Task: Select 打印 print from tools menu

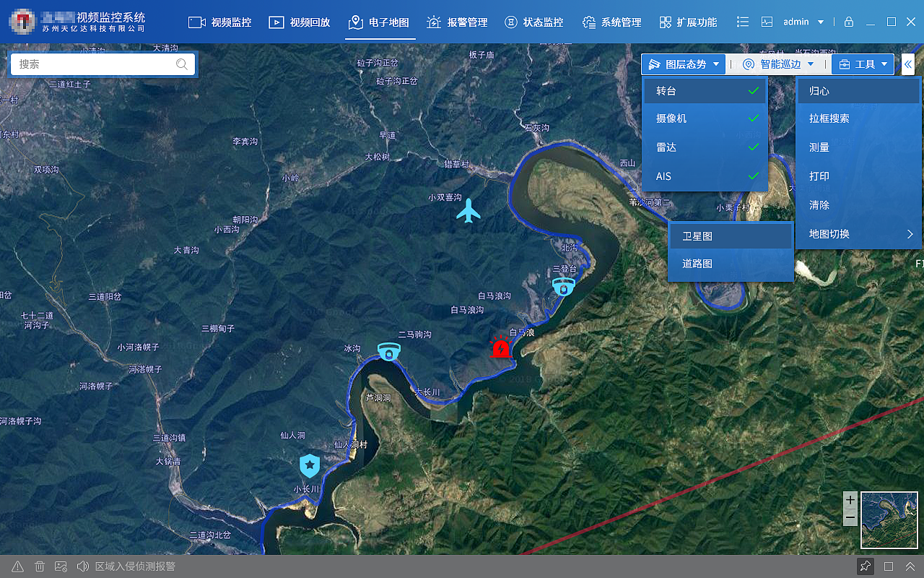Action: (x=858, y=176)
